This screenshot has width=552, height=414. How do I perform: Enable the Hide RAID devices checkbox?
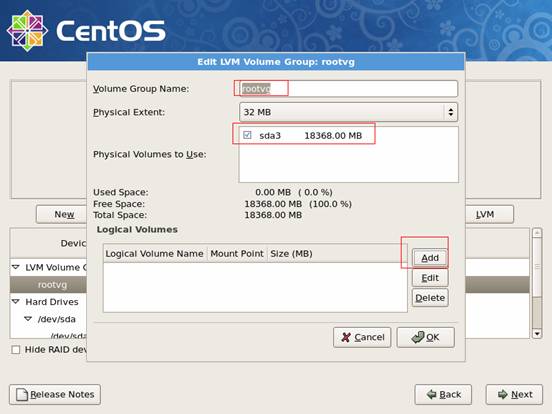[x=15, y=350]
